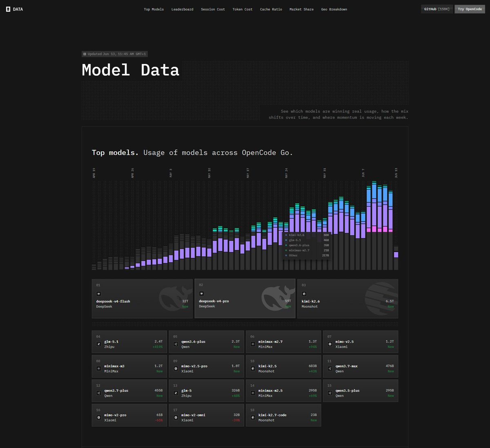490x448 pixels.
Task: Open the Market Share nav item
Action: pyautogui.click(x=301, y=9)
